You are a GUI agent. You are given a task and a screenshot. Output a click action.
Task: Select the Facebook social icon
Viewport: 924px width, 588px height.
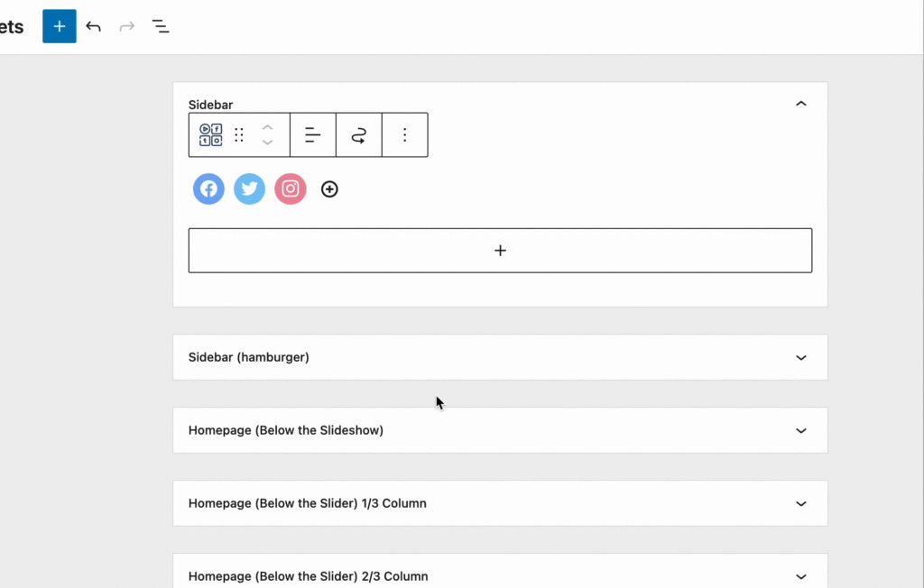[x=208, y=188]
